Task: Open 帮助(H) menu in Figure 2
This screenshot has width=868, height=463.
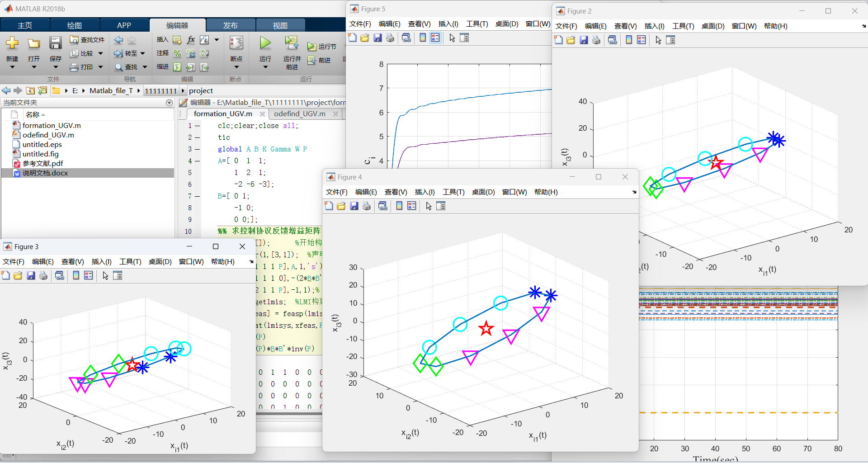Action: tap(776, 26)
